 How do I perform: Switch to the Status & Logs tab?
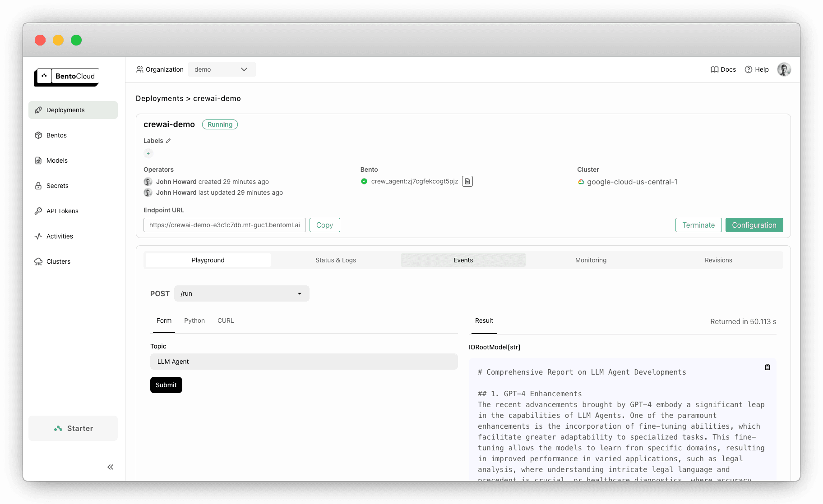336,260
